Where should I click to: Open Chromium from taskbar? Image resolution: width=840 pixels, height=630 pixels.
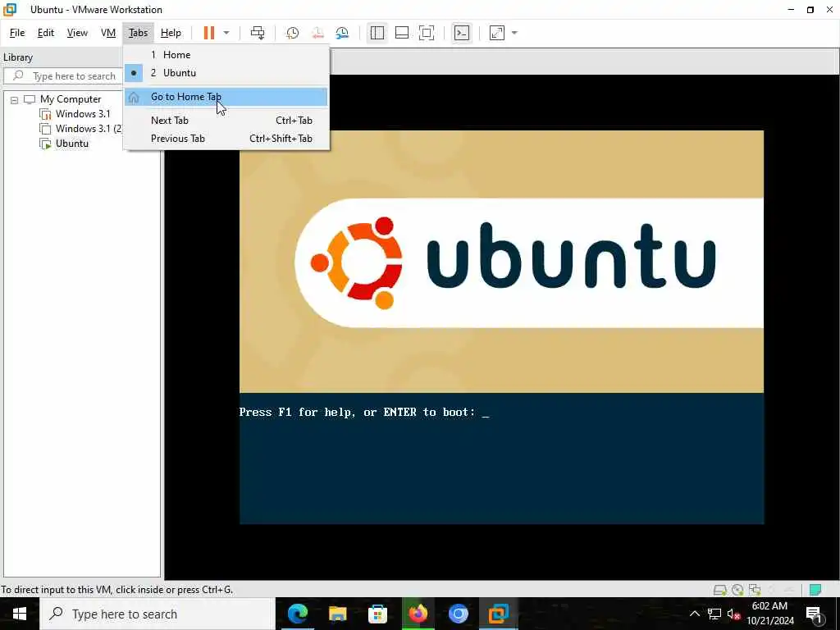458,614
